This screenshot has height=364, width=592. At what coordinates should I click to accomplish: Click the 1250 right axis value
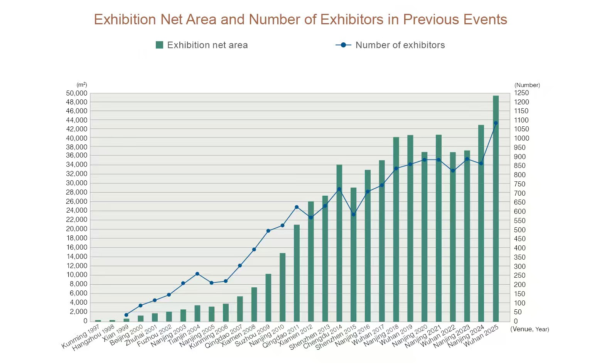(x=521, y=93)
